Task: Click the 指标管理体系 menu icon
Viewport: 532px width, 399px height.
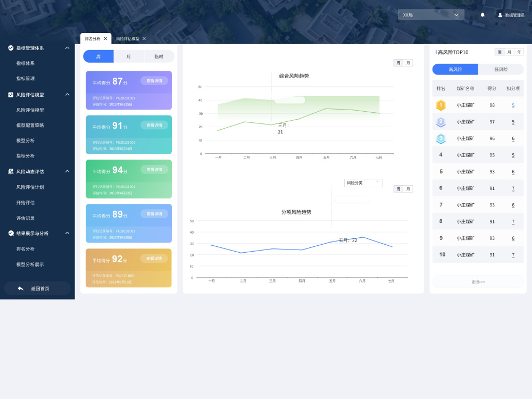Action: [11, 48]
